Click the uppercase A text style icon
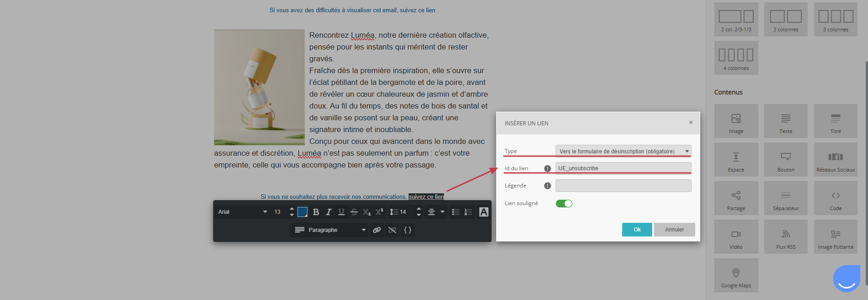The image size is (868, 300). [x=484, y=212]
